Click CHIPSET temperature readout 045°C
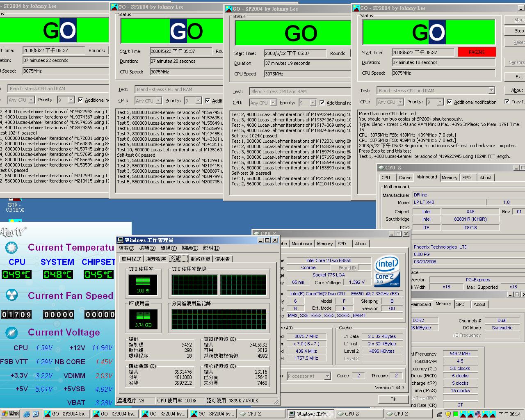Viewport: 525px width, 420px height. [98, 274]
